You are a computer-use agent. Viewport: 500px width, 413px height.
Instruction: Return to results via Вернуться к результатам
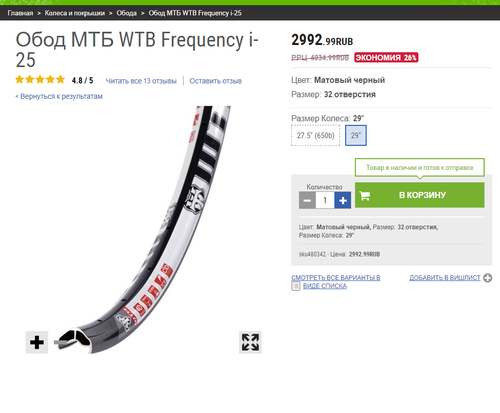(x=59, y=96)
